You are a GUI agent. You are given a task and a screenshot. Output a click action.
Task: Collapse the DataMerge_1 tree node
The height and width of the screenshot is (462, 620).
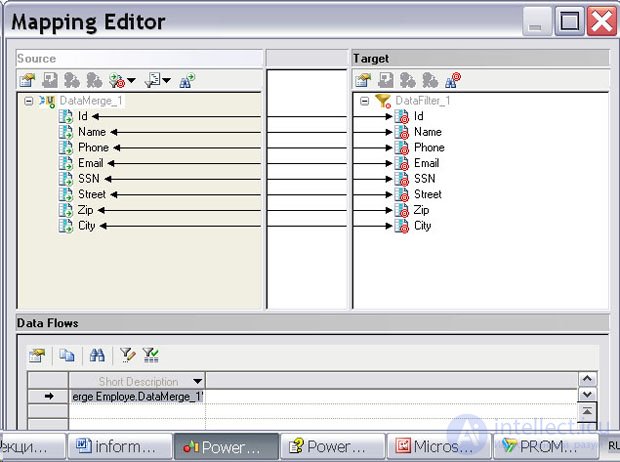(28, 101)
